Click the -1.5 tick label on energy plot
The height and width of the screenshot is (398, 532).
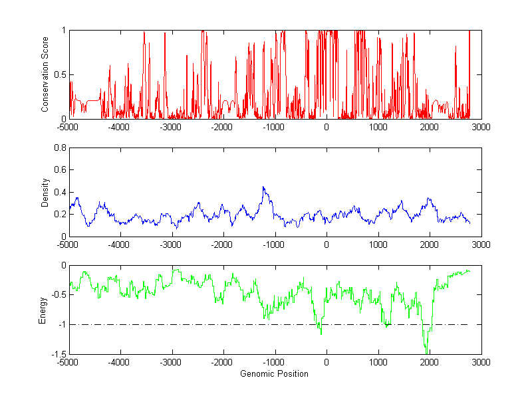tap(59, 354)
